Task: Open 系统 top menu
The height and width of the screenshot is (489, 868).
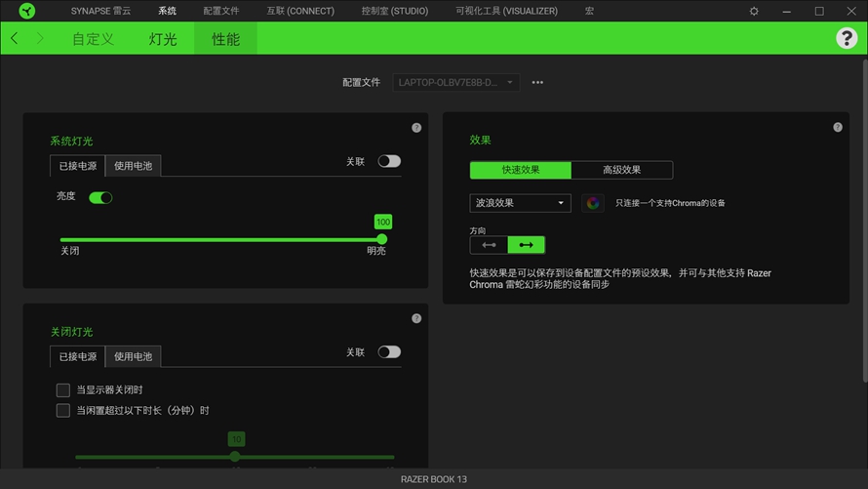Action: (x=167, y=11)
